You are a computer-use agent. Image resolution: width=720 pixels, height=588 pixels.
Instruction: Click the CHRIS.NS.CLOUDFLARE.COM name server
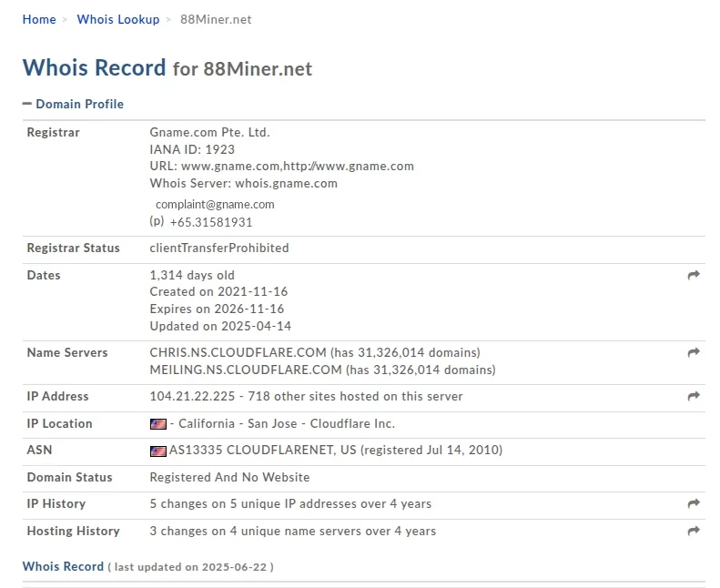[x=238, y=352]
